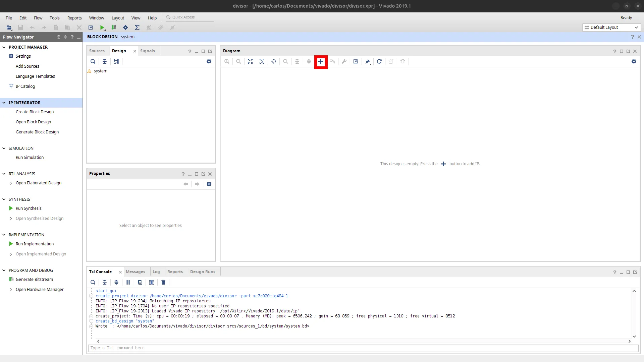
Task: Click the Generate Bitstream icon in main toolbar
Action: (x=114, y=27)
